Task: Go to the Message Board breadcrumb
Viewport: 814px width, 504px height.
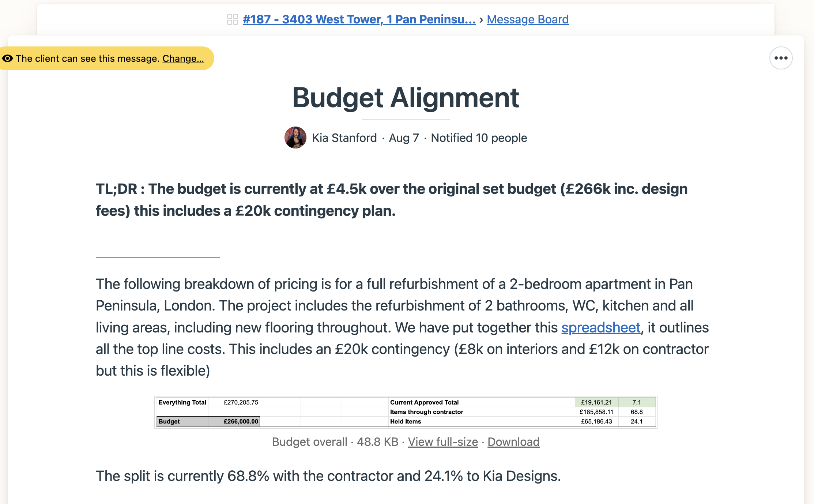Action: 528,19
